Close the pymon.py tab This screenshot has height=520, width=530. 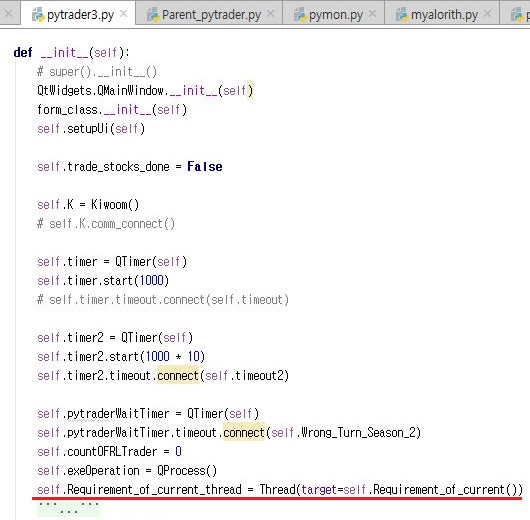tap(372, 14)
